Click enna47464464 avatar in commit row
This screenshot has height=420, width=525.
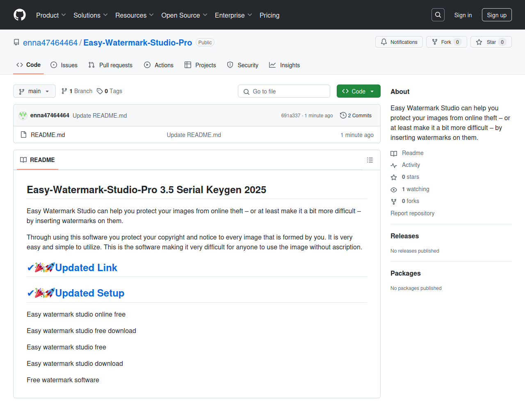23,116
